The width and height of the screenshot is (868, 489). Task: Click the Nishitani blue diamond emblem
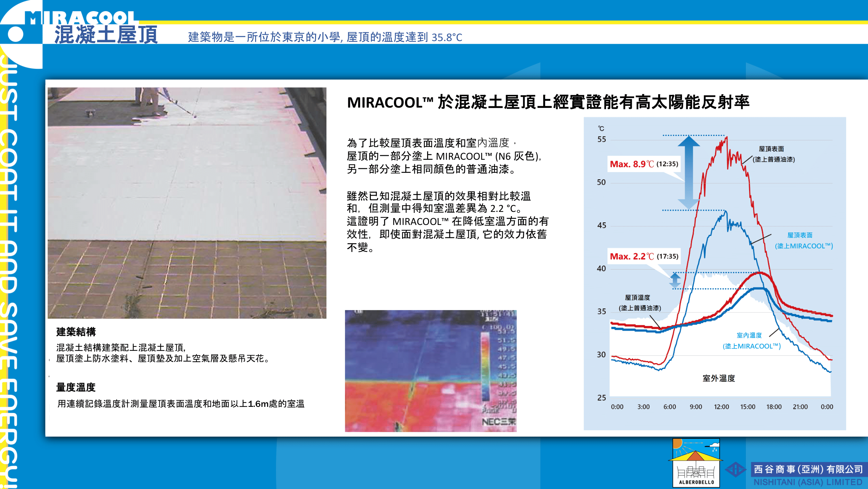click(736, 469)
